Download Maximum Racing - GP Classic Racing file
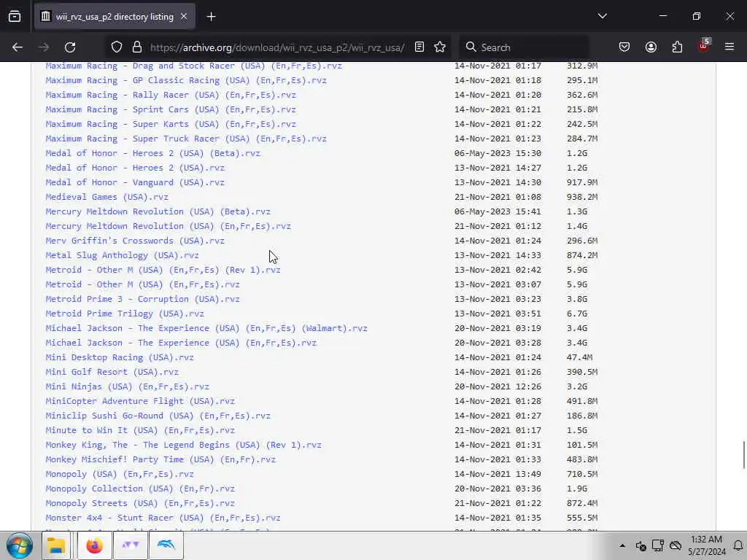The width and height of the screenshot is (747, 560). pos(186,80)
